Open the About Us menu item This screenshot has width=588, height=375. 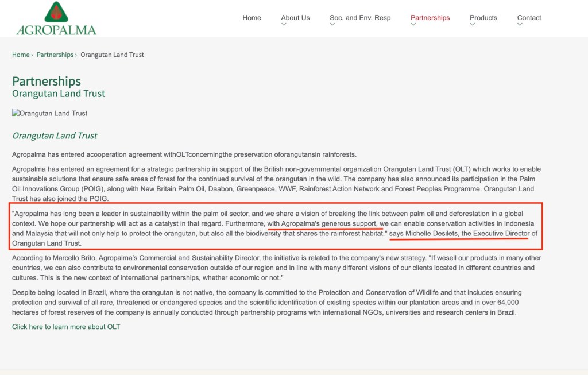coord(295,18)
